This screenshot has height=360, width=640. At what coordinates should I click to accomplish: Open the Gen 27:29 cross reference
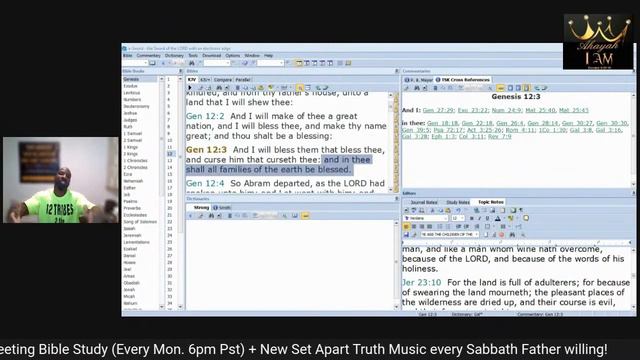click(x=438, y=110)
